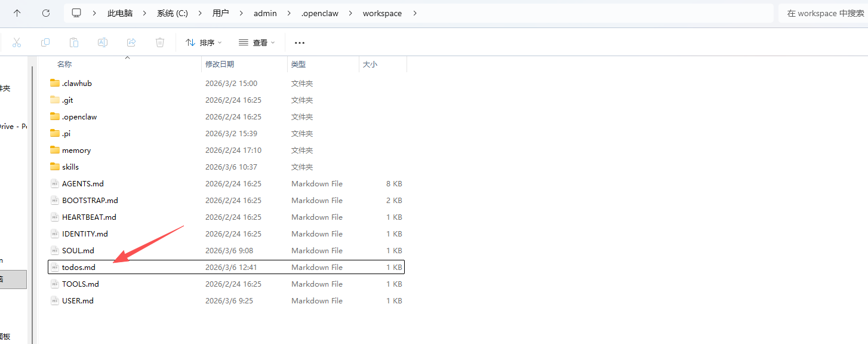Expand chevron after .openclaw breadcrumb

(x=350, y=13)
